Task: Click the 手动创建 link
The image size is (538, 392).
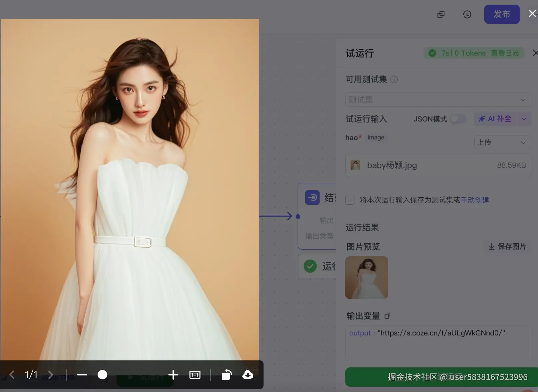Action: tap(475, 200)
